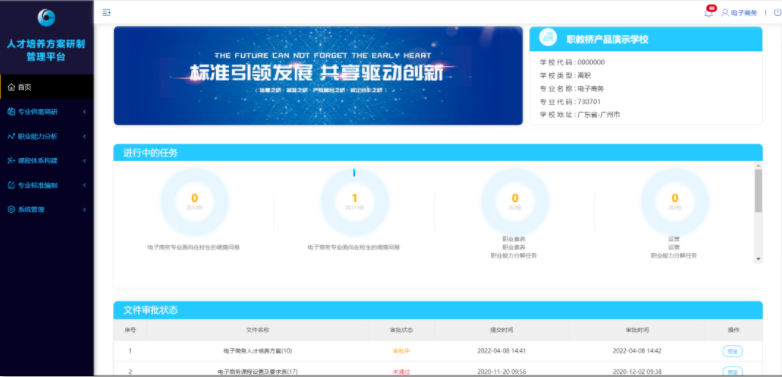This screenshot has height=377, width=782.
Task: Click the 标准引领发展 banner image
Action: pos(318,75)
